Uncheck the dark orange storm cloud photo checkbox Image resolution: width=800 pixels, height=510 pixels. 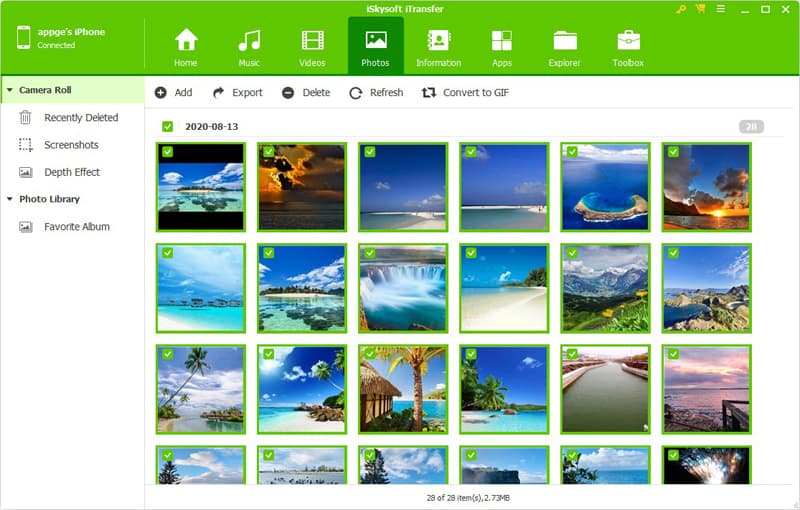tap(269, 151)
